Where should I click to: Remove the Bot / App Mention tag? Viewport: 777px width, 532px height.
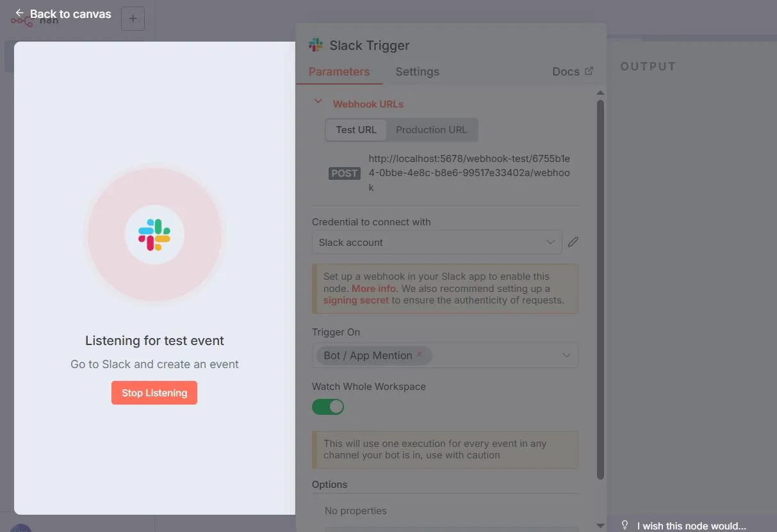coord(419,354)
